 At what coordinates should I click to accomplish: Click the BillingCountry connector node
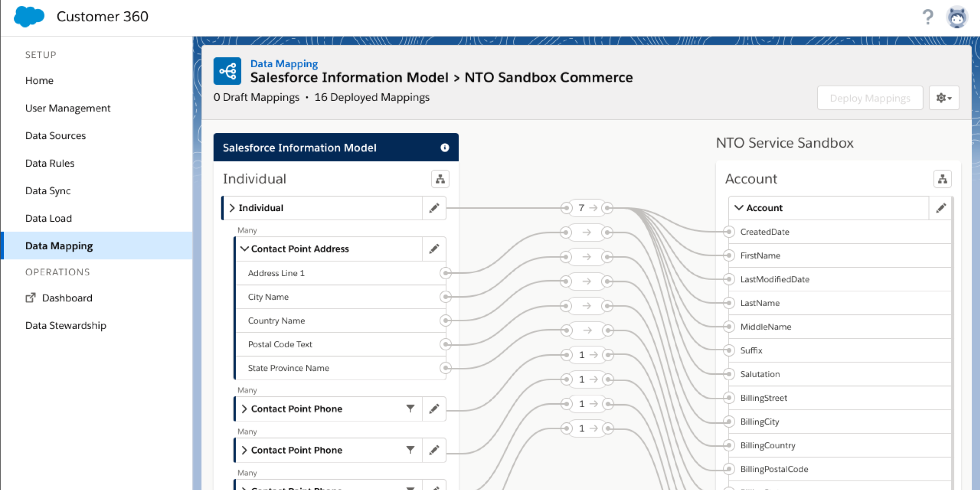(x=729, y=445)
